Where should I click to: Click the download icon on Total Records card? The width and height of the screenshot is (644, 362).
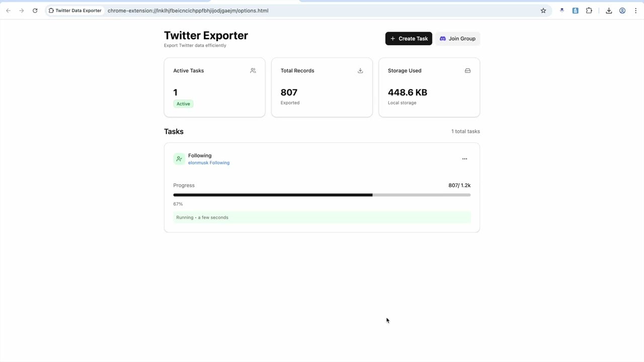360,70
